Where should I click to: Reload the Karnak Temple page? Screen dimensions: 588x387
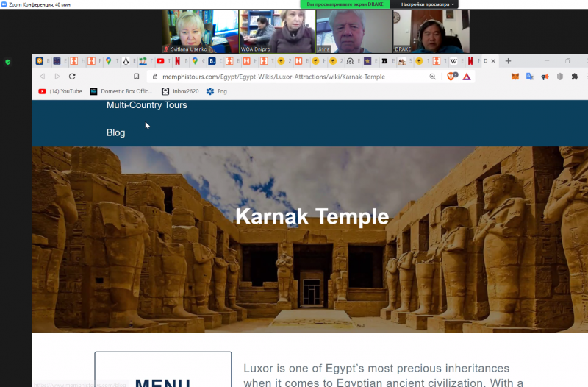[72, 77]
